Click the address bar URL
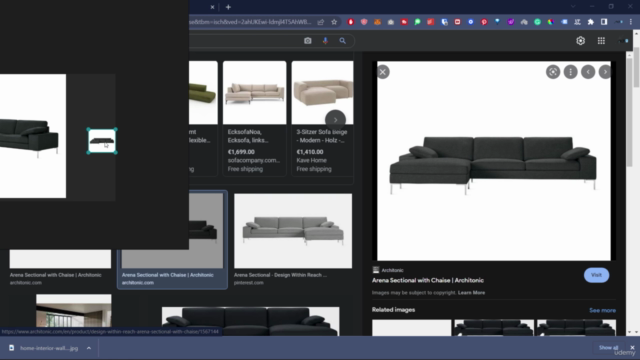 coord(250,22)
